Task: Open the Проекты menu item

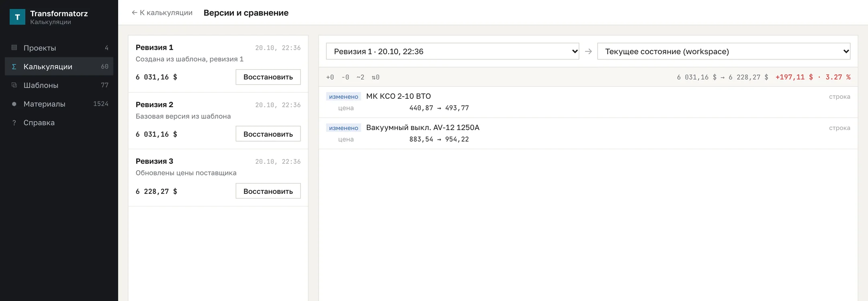Action: [59, 48]
